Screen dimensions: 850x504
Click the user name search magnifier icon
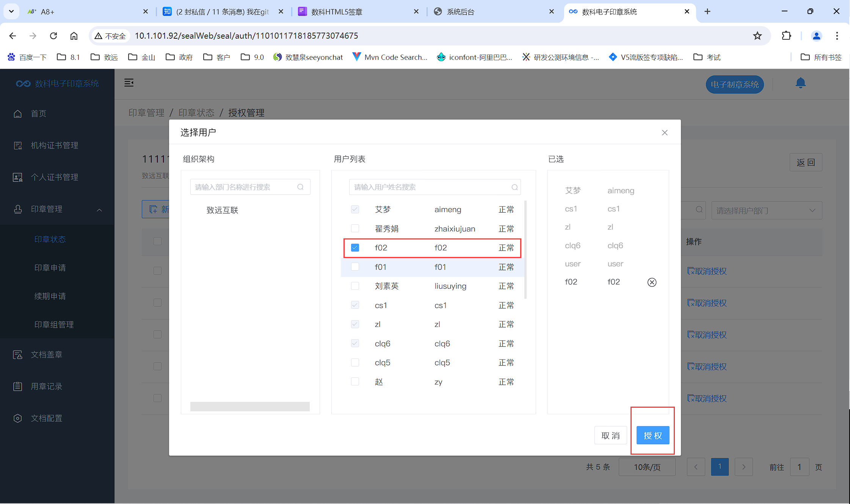pos(514,187)
